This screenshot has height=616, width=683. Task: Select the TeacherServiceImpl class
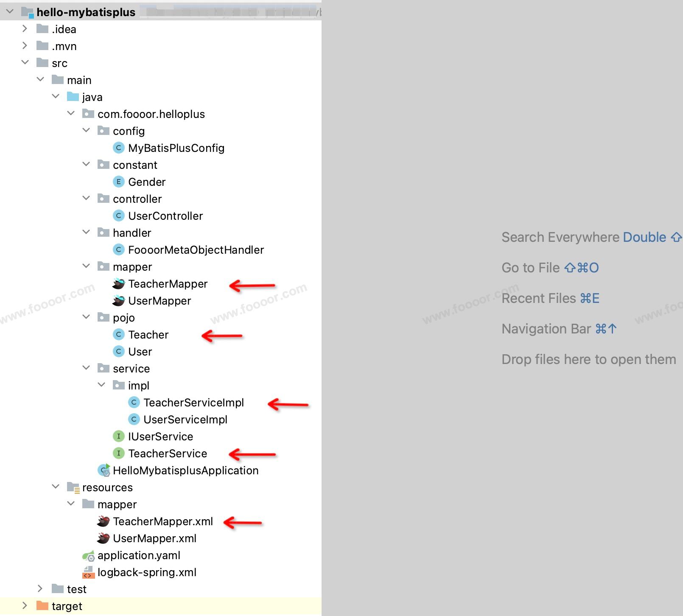pos(193,403)
